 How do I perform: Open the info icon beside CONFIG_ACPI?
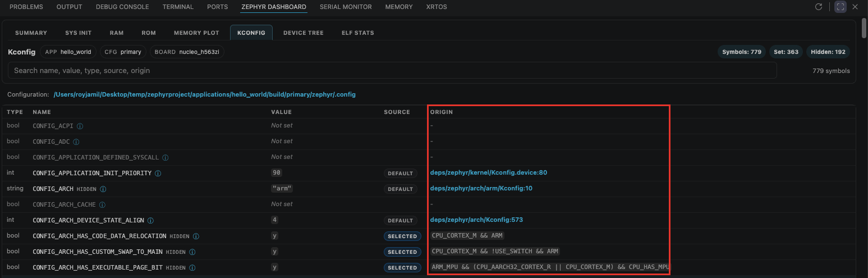click(x=80, y=126)
